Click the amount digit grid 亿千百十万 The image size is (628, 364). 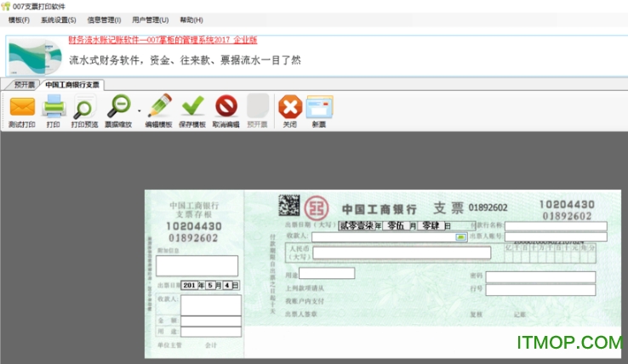point(550,253)
